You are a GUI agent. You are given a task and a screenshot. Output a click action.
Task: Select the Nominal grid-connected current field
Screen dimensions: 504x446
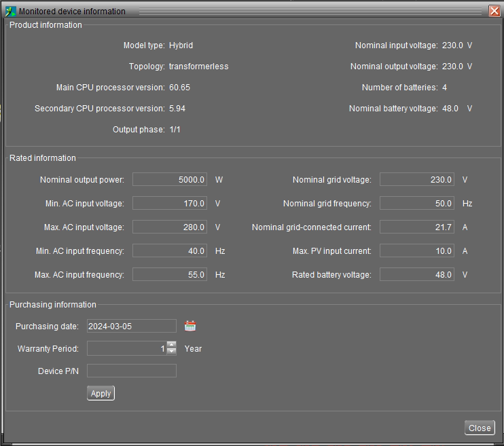click(416, 227)
